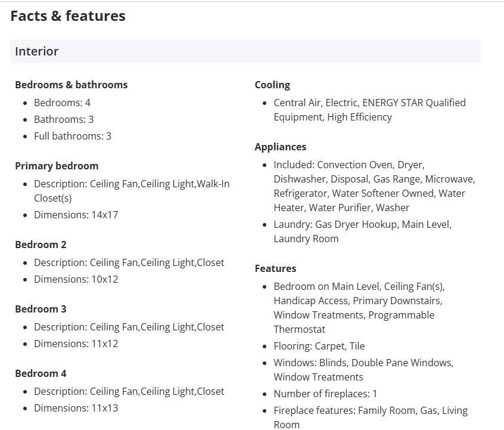Click the "Bedrooms & bathrooms" subheading
The width and height of the screenshot is (504, 430).
pyautogui.click(x=71, y=85)
